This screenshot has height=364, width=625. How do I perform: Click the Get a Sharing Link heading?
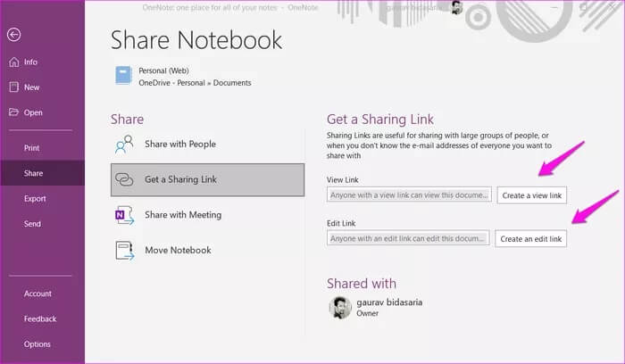(x=380, y=120)
